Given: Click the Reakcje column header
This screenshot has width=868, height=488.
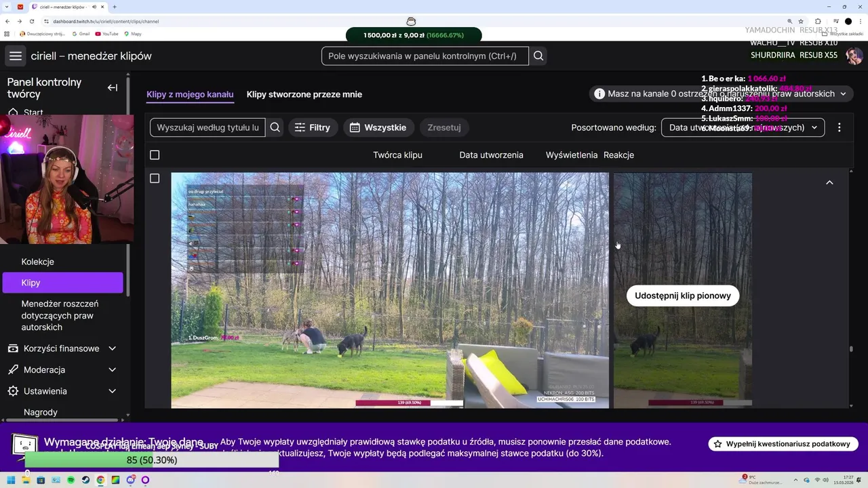Looking at the screenshot, I should 618,155.
